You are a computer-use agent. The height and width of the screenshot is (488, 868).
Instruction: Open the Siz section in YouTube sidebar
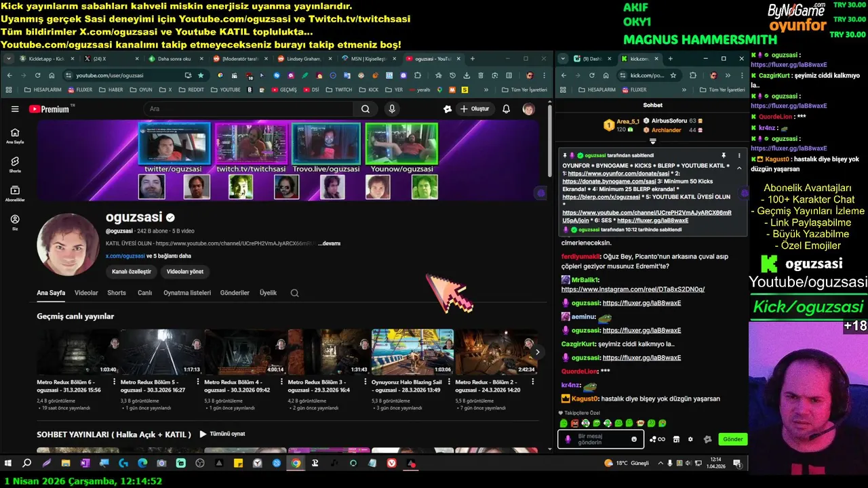[15, 223]
